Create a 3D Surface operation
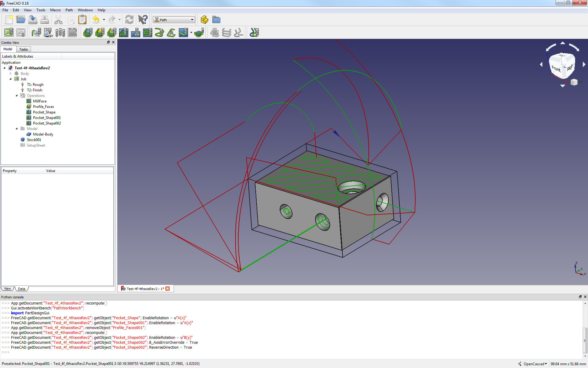Screen dimensions: 588x368 point(183,33)
